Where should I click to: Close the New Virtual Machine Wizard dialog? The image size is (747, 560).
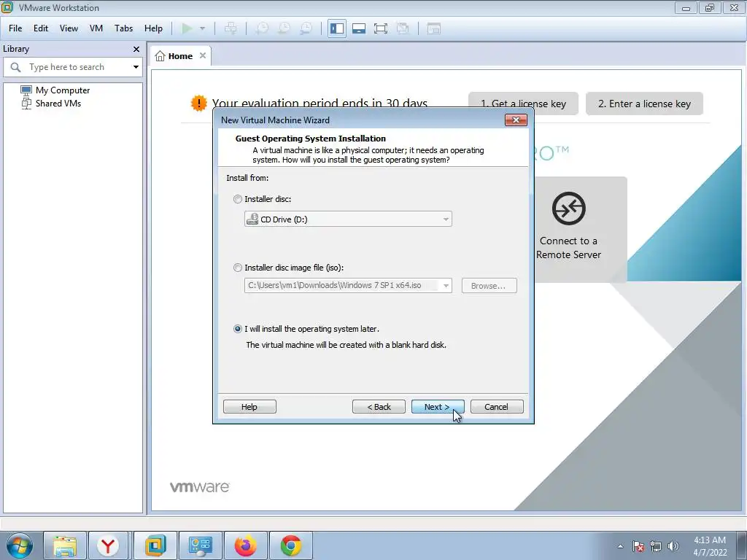pos(516,120)
